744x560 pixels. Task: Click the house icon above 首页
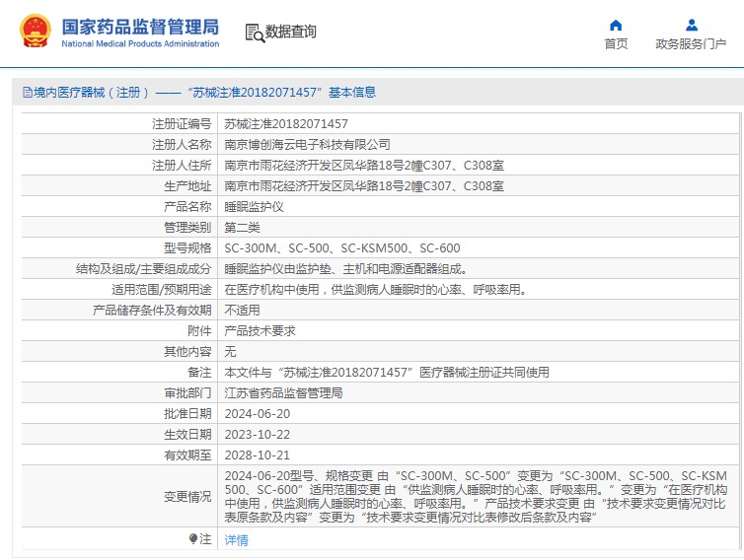pyautogui.click(x=616, y=25)
